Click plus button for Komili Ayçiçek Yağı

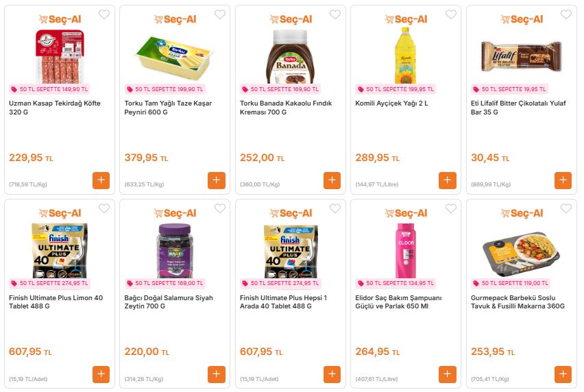coord(448,181)
